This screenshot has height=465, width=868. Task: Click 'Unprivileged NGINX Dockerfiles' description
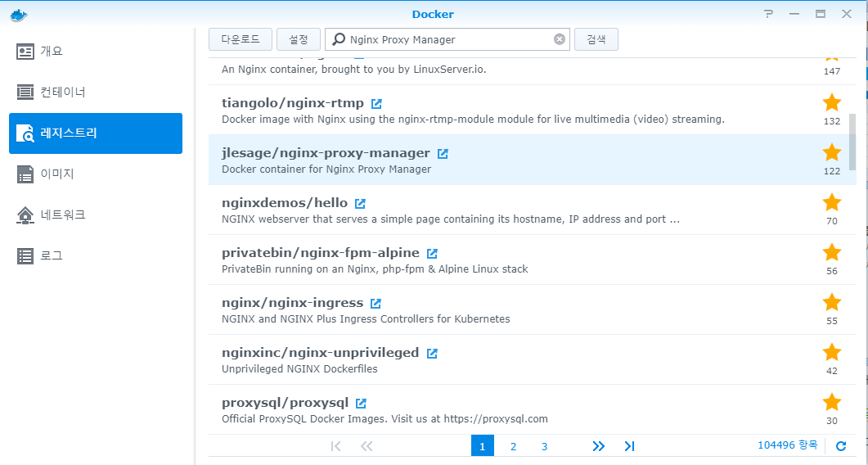pyautogui.click(x=299, y=369)
